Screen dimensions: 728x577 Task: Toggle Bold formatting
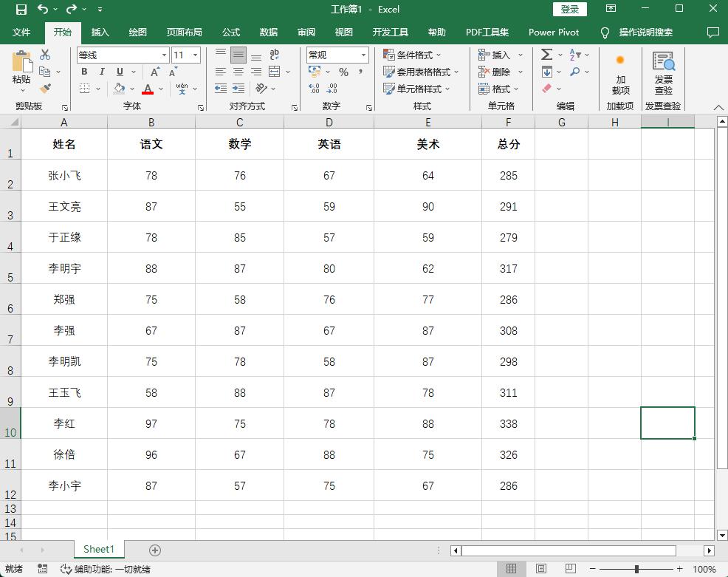[x=84, y=72]
